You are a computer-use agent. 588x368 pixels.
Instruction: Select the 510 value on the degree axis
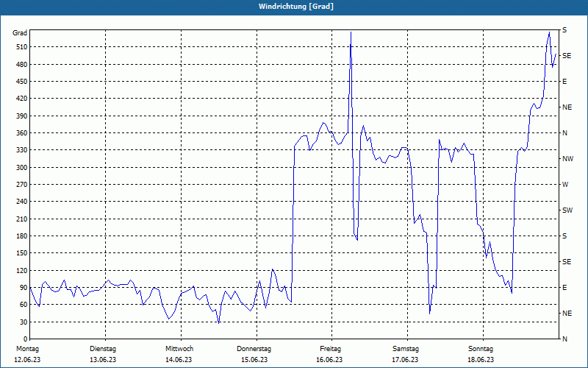pyautogui.click(x=22, y=47)
